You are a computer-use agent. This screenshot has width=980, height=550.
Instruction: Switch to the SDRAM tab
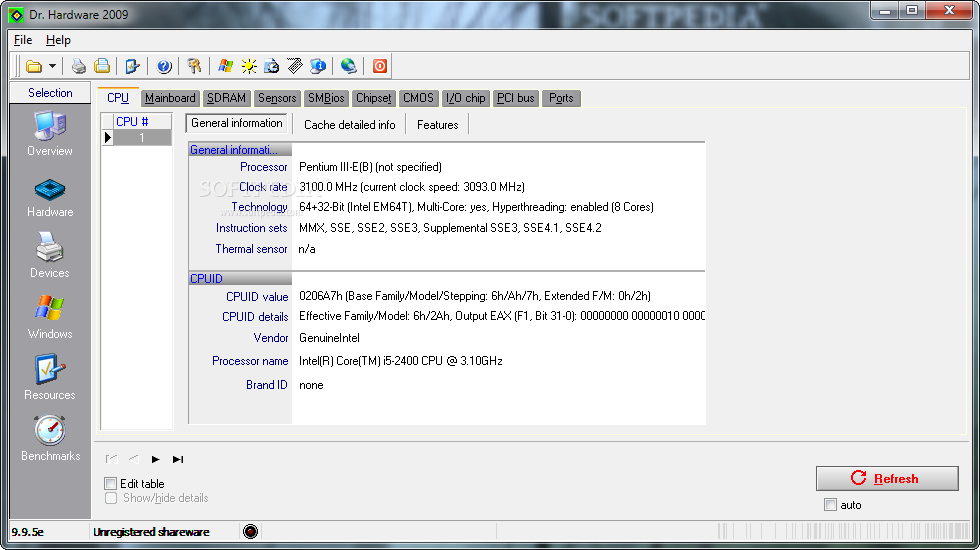[x=226, y=98]
